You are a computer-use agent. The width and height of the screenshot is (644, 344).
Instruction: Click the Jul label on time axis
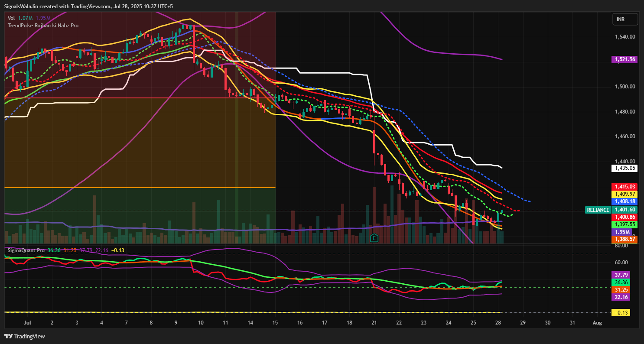pyautogui.click(x=27, y=323)
